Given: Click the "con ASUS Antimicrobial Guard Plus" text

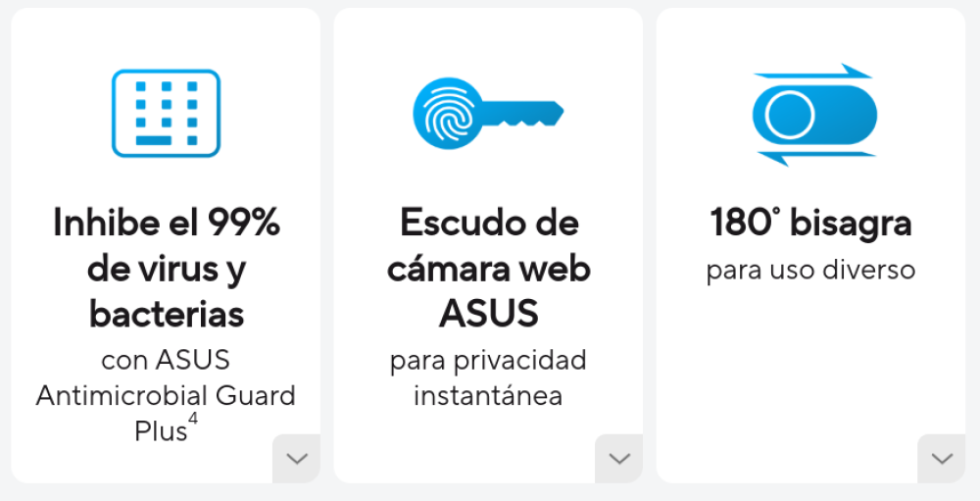Looking at the screenshot, I should pyautogui.click(x=166, y=395).
